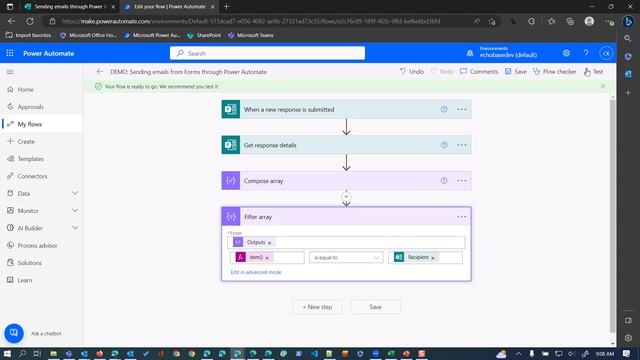Viewport: 640px width, 360px height.
Task: Remove the item() expression token
Action: (267, 258)
